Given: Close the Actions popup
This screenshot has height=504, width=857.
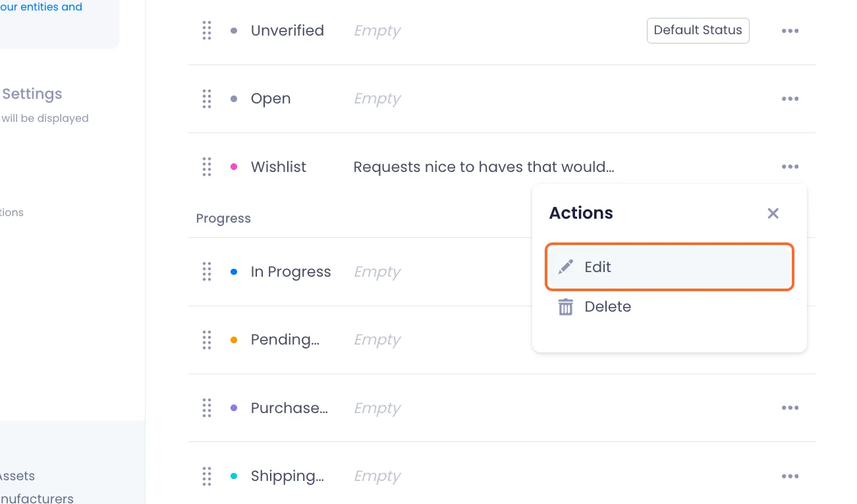Looking at the screenshot, I should pyautogui.click(x=773, y=213).
